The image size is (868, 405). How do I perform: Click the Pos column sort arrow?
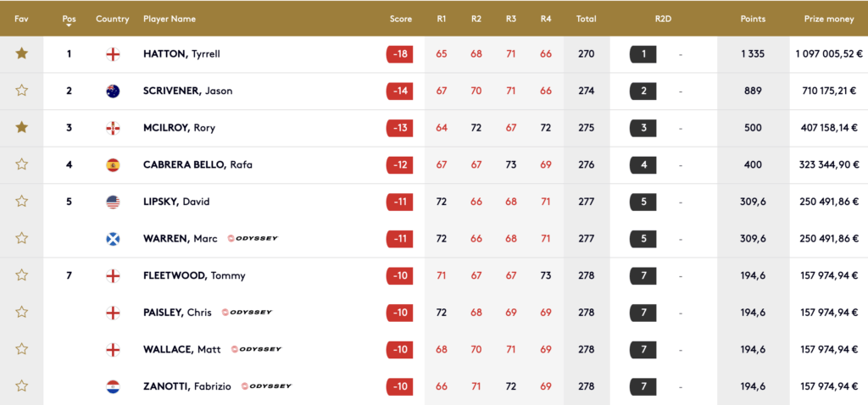pos(69,25)
